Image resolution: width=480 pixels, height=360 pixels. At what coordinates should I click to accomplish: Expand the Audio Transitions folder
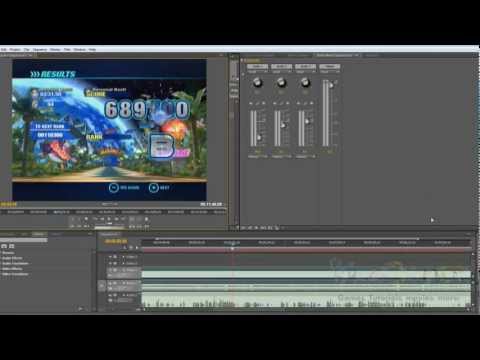pos(15,263)
